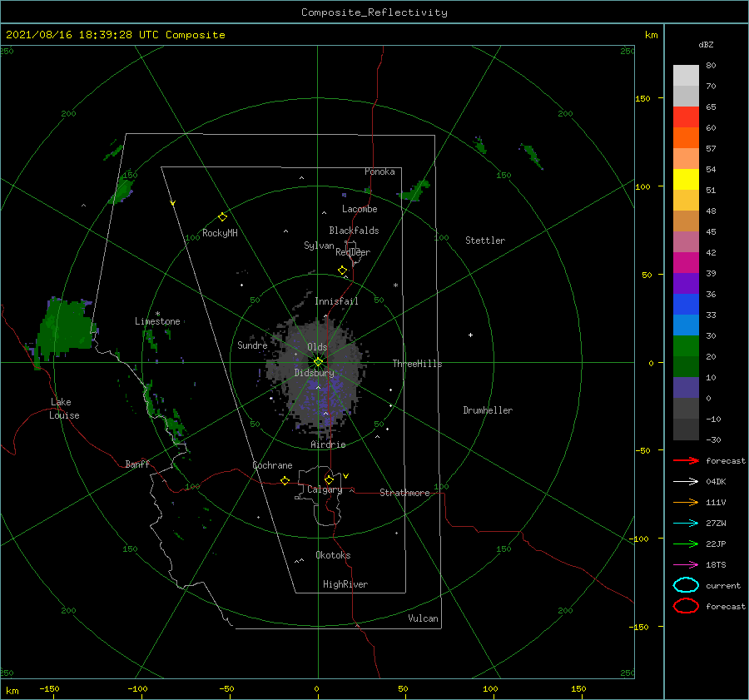Click the red forecast ellipse icon
The image size is (749, 700).
[686, 606]
